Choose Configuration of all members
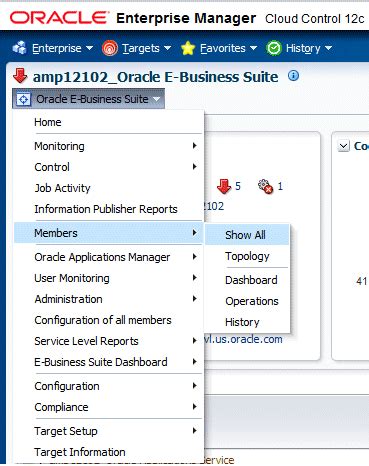This screenshot has height=466, width=369. pyautogui.click(x=108, y=320)
